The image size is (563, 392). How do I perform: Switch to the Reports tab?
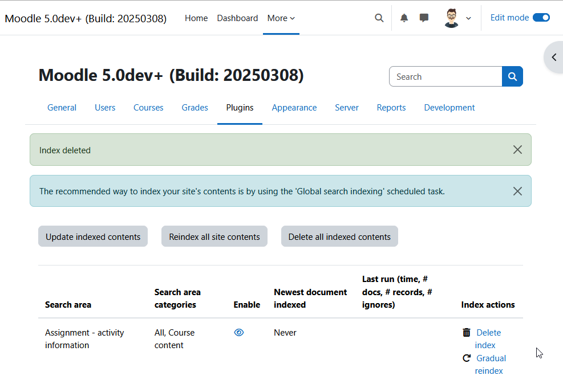point(391,108)
